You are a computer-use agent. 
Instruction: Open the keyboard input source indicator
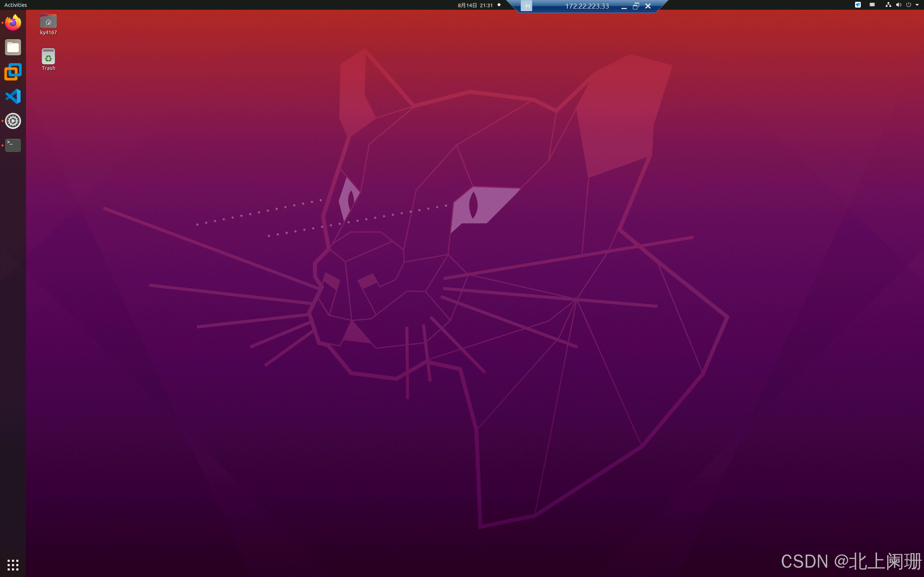tap(872, 5)
